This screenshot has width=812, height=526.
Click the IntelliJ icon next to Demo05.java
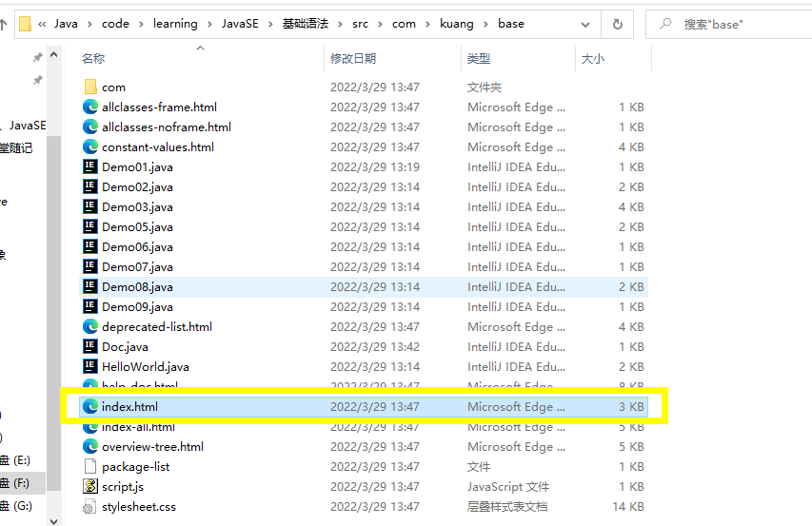click(90, 226)
